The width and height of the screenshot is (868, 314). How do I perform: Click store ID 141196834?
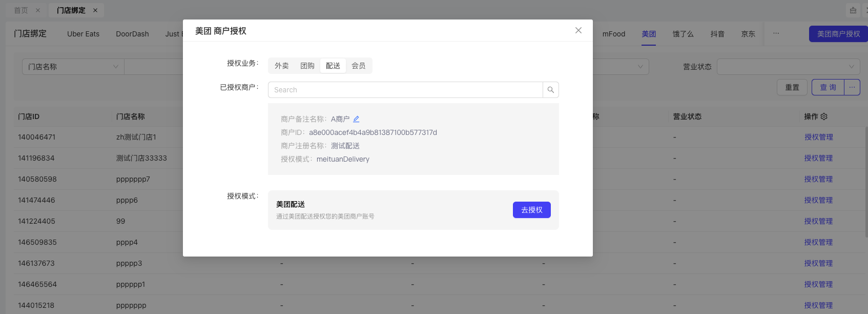click(x=36, y=158)
